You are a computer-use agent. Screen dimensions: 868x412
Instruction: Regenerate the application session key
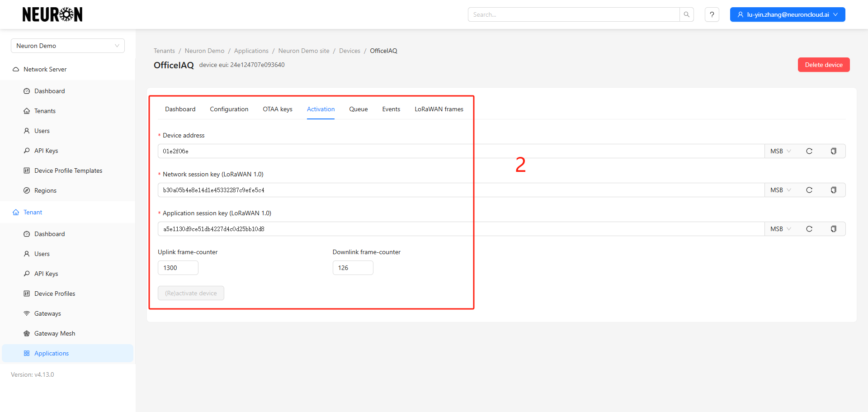pos(809,229)
